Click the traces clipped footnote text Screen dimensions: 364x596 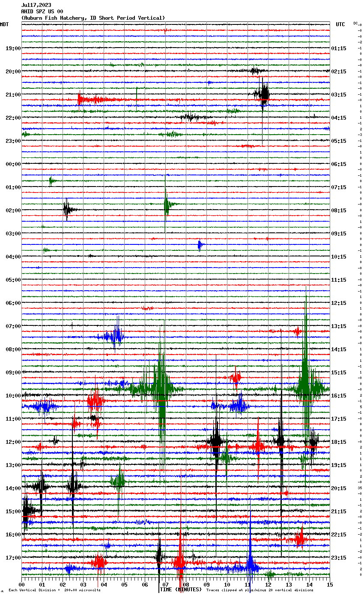coord(260,590)
